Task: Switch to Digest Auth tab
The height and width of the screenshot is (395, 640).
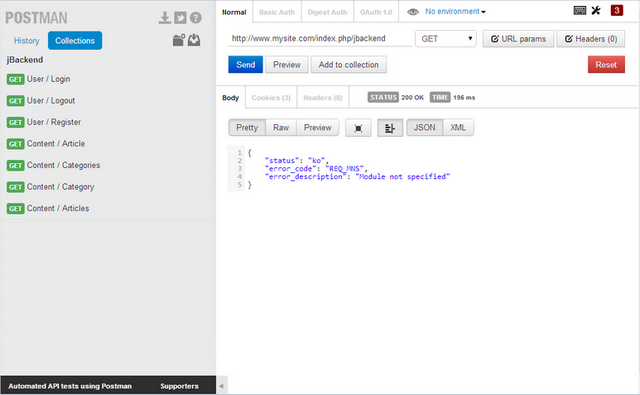Action: click(327, 12)
